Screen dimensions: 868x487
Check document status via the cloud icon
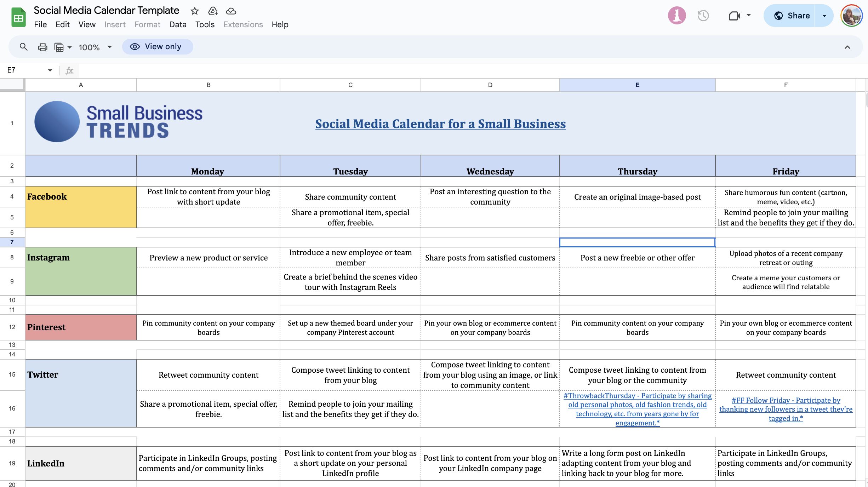click(x=231, y=11)
